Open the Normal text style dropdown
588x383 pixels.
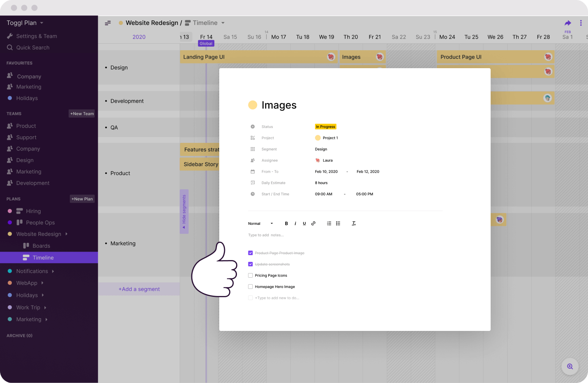261,224
